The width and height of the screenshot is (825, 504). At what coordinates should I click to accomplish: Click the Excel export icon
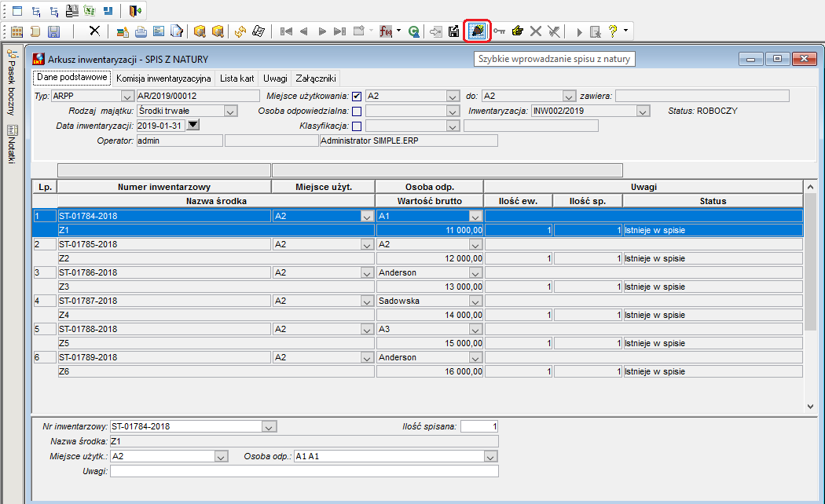tap(90, 11)
